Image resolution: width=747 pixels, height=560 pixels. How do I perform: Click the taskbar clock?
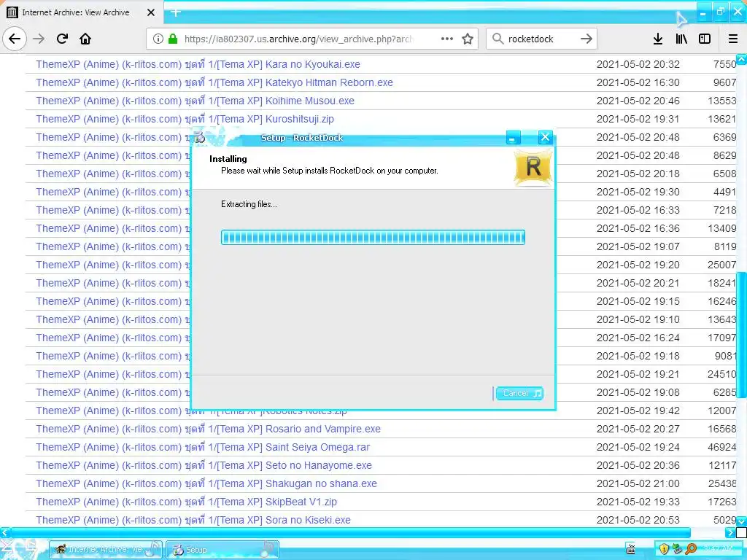(x=718, y=549)
